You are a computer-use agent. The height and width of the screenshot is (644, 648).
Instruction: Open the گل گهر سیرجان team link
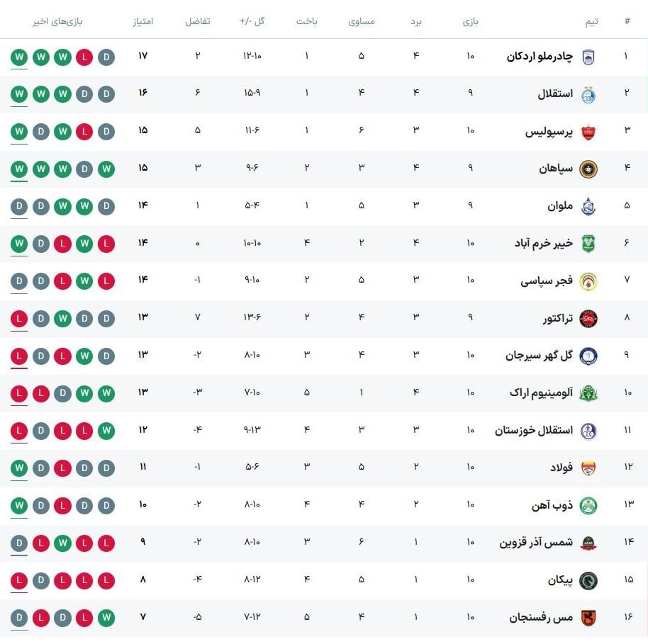[539, 355]
